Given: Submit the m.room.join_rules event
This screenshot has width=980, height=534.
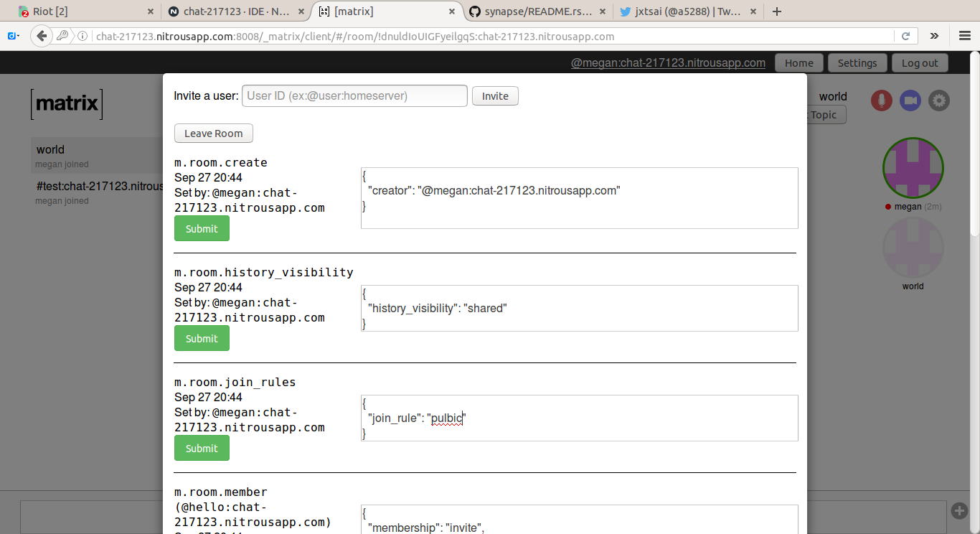Looking at the screenshot, I should (x=202, y=448).
